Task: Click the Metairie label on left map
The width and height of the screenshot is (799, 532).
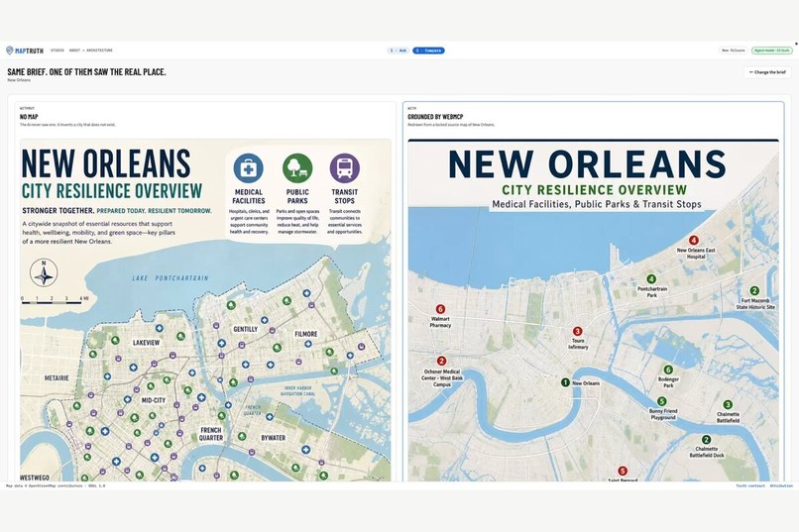Action: (x=57, y=377)
